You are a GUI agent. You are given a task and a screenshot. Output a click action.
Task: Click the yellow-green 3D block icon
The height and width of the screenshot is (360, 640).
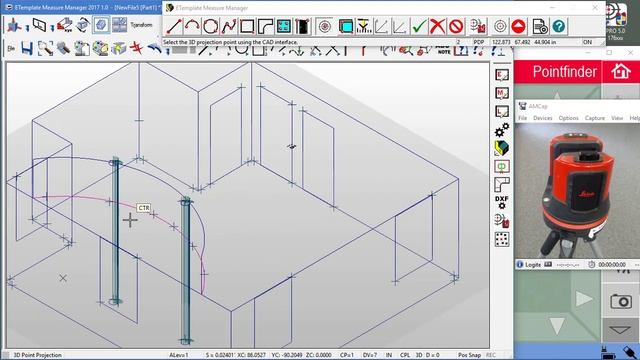click(x=502, y=148)
